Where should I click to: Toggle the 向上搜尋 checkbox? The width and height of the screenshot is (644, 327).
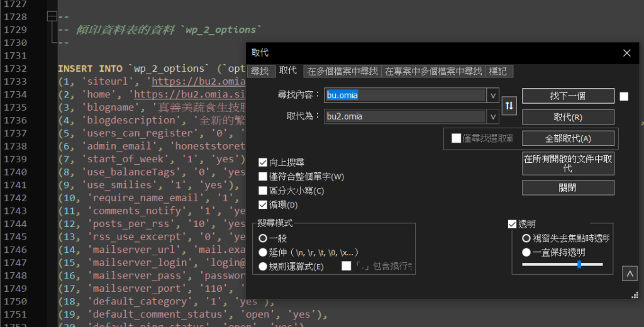coord(264,162)
